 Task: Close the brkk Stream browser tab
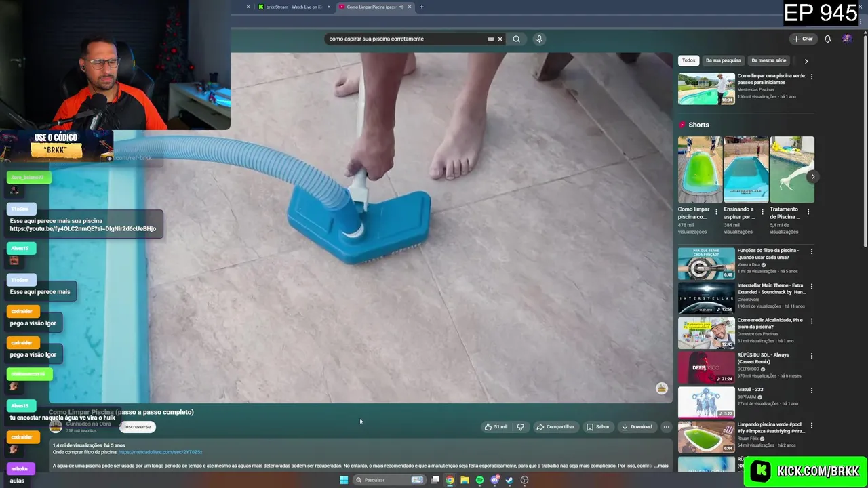[329, 7]
